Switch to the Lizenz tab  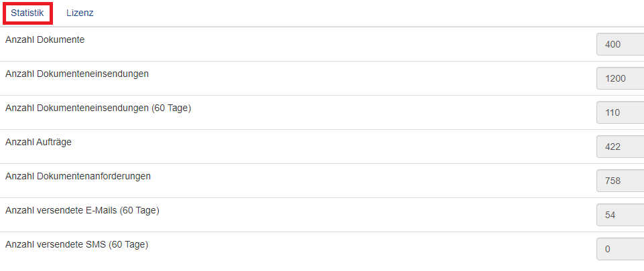pos(80,13)
